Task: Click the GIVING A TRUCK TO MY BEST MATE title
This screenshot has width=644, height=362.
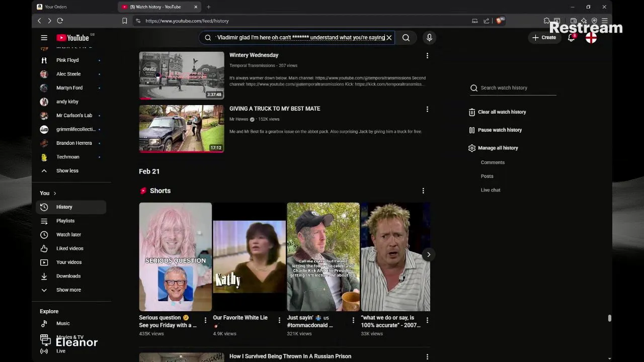Action: [275, 109]
